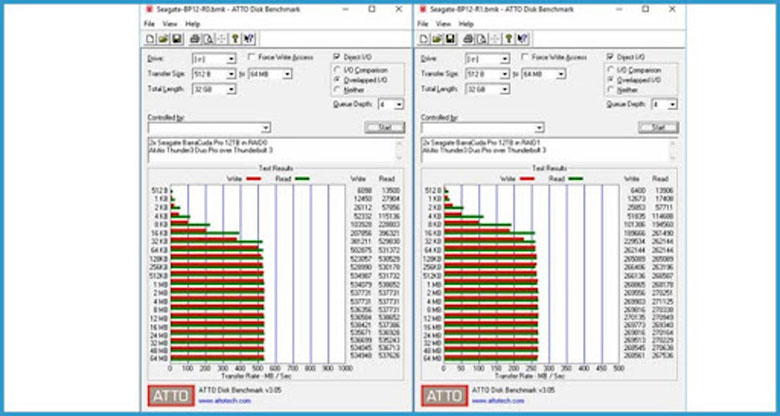
Task: Select Overlapped I/O radio in R1 window
Action: [x=611, y=80]
